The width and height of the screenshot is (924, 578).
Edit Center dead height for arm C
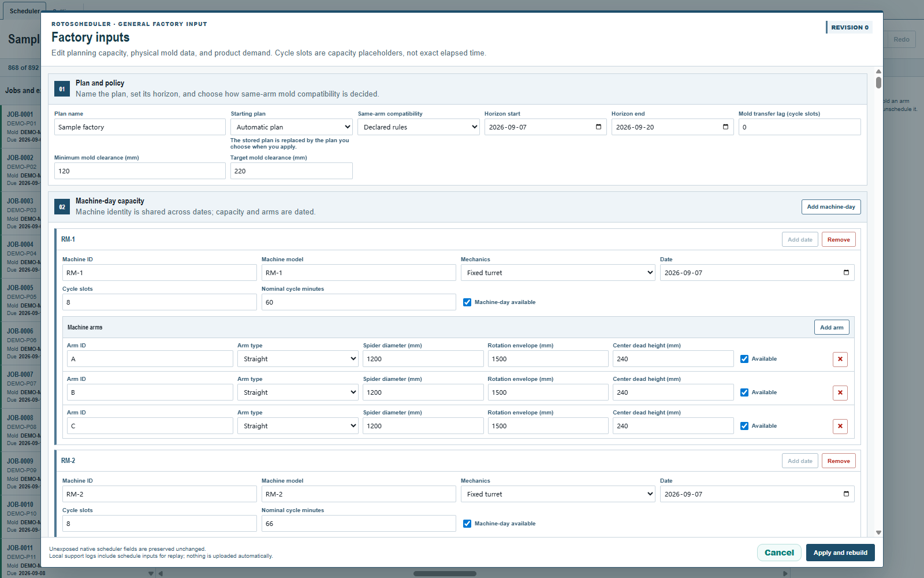[673, 426]
